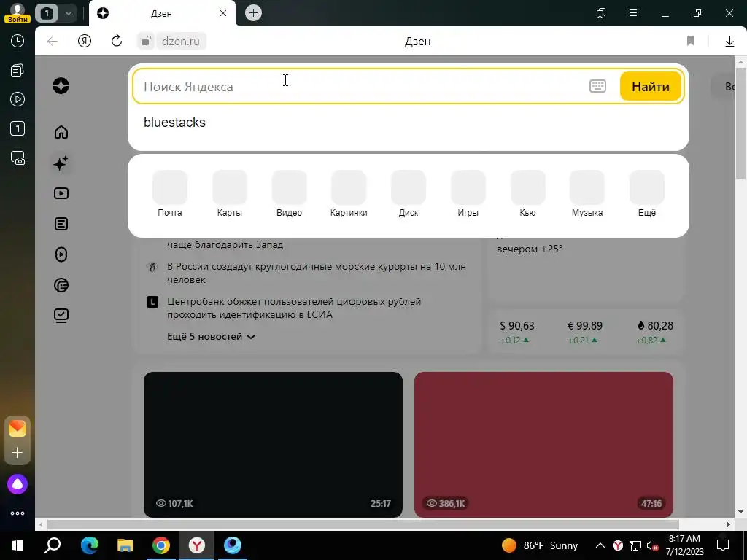Image resolution: width=747 pixels, height=560 pixels.
Task: Open browser history clock icon in sidebar
Action: (18, 41)
